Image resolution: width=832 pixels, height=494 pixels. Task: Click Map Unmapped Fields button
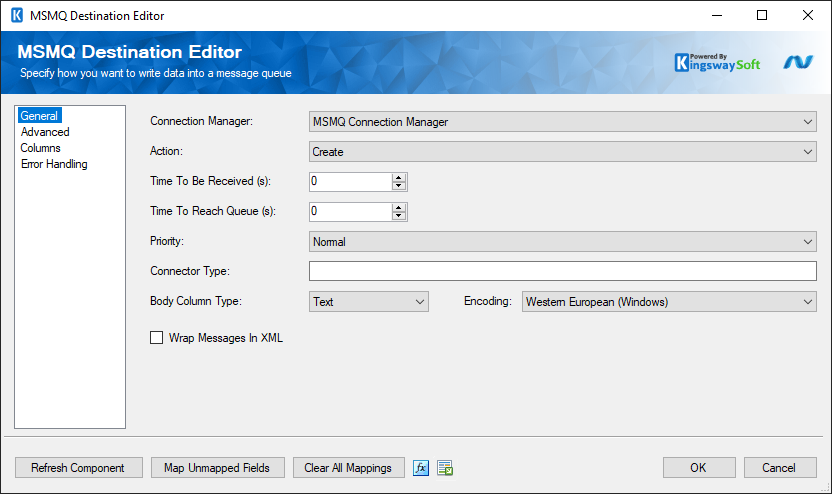(x=218, y=468)
